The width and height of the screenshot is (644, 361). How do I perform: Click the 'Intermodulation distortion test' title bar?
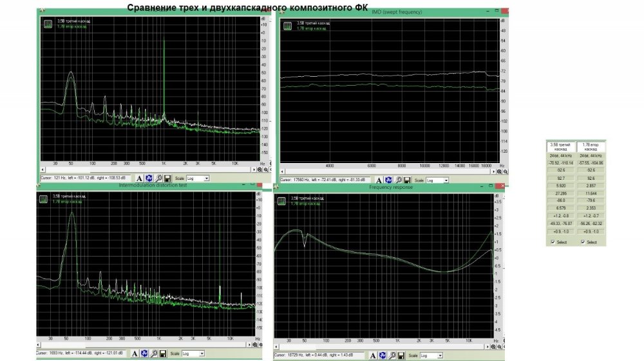pyautogui.click(x=148, y=186)
